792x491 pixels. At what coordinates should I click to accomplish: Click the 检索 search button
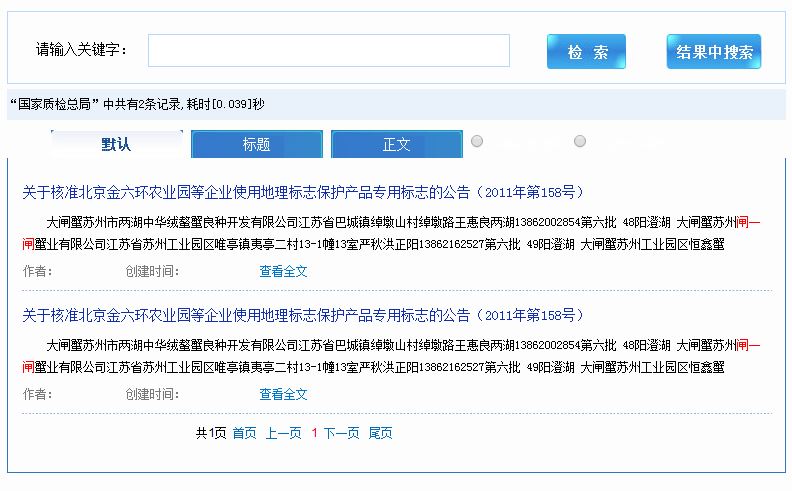point(586,52)
